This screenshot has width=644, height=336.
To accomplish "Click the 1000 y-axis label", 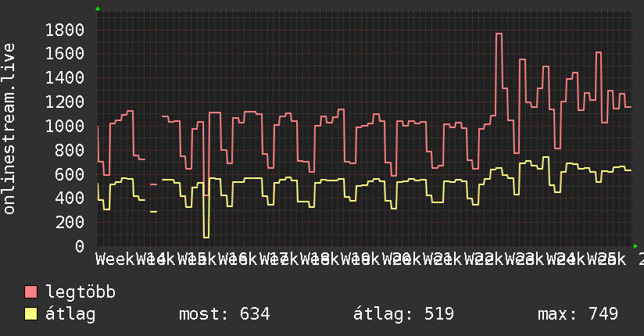I will (65, 126).
